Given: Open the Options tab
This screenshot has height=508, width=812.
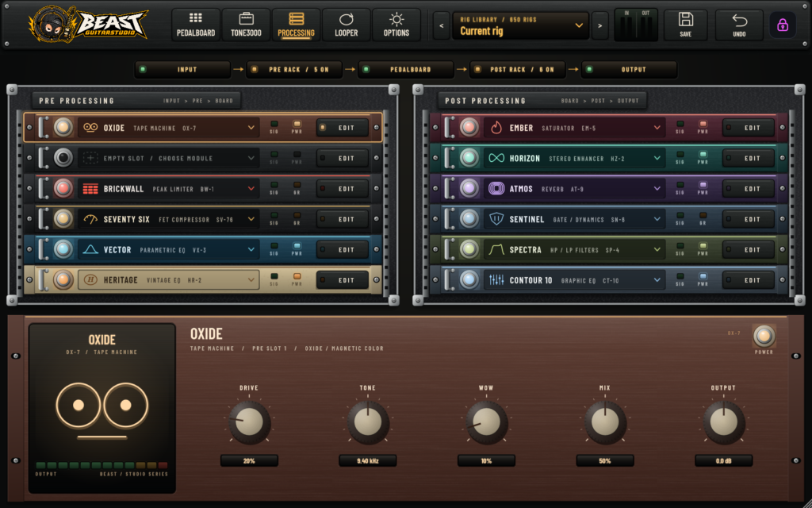Looking at the screenshot, I should pos(396,25).
